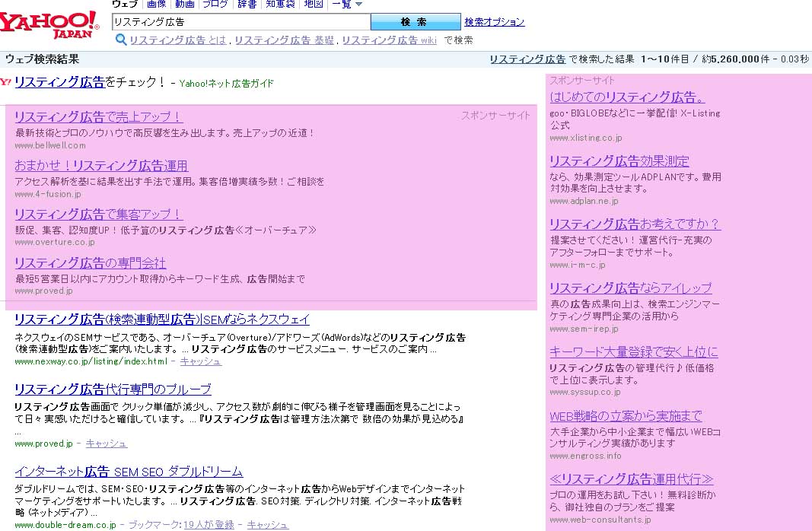Click the small Y! icon before リスティング広告をチェック
This screenshot has width=812, height=531.
pyautogui.click(x=5, y=81)
